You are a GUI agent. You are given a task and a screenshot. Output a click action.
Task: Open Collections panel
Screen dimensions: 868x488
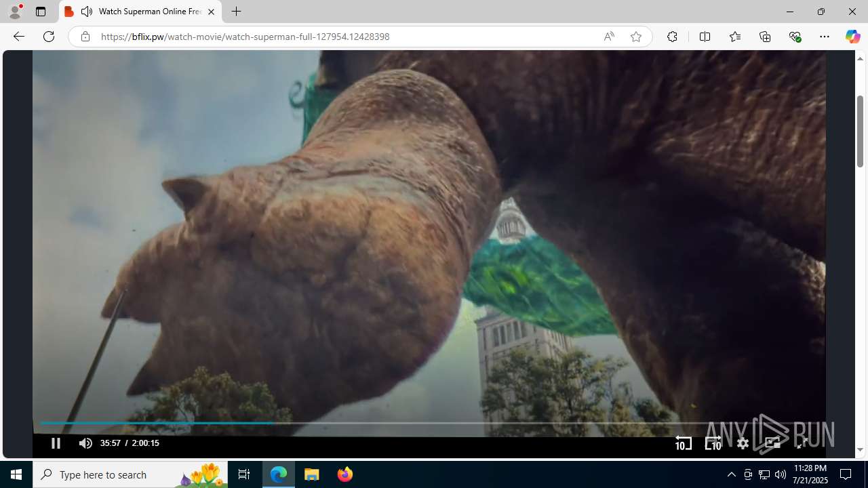(765, 37)
